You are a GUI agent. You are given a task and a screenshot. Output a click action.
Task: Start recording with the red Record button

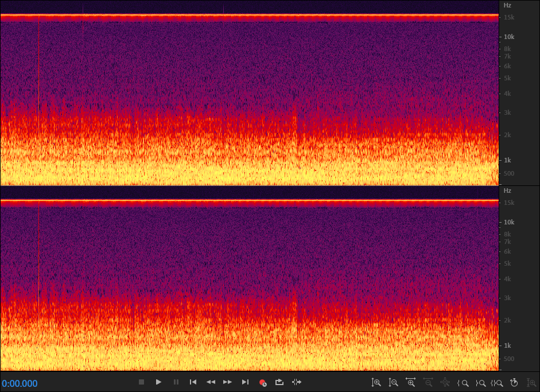click(x=262, y=382)
